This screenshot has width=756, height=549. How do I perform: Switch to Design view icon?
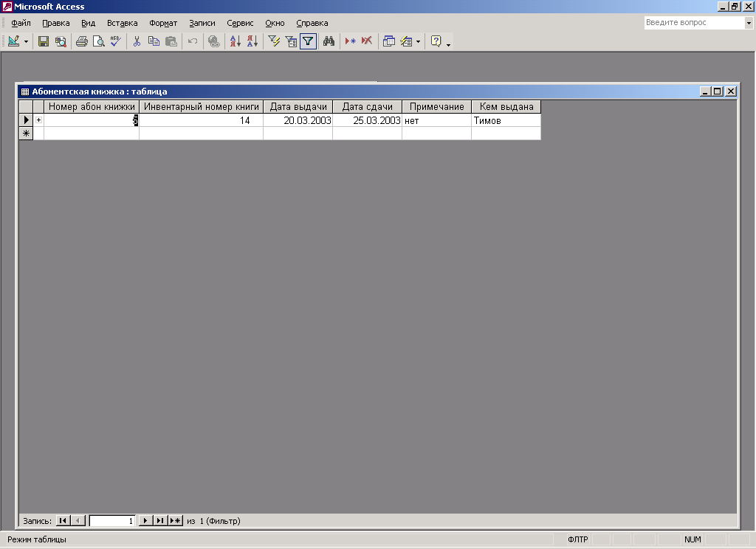13,41
